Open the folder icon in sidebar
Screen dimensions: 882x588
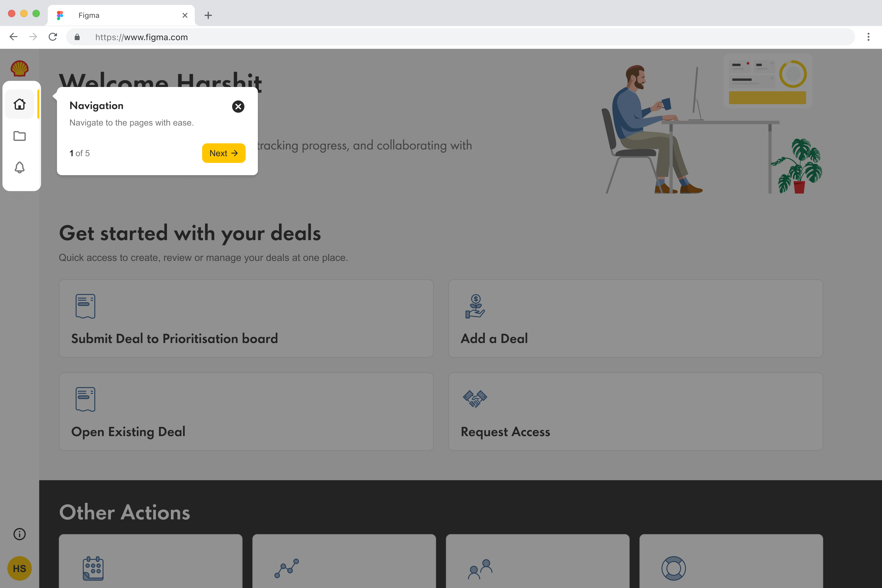tap(20, 136)
